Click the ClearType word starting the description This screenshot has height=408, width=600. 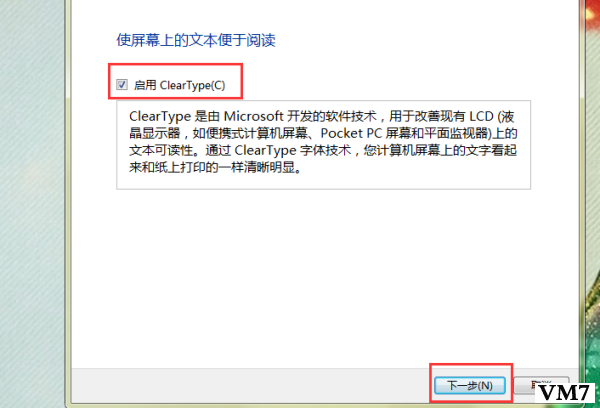160,116
